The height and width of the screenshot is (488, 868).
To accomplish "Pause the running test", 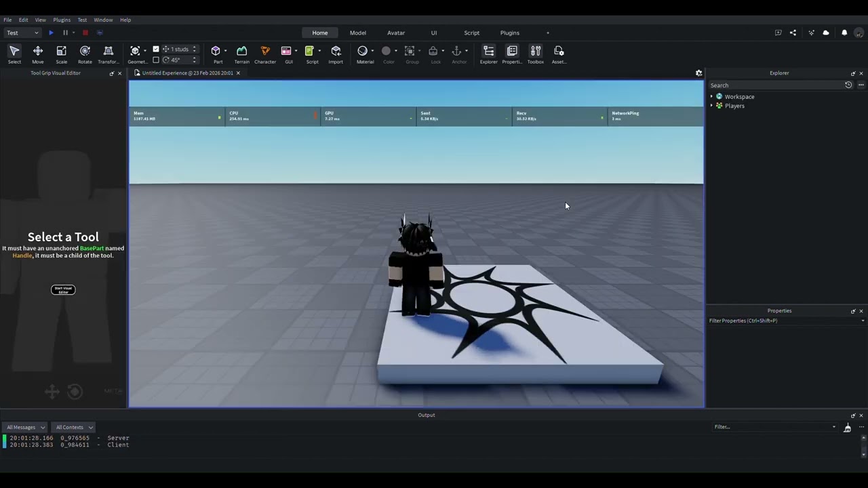I will click(x=65, y=33).
